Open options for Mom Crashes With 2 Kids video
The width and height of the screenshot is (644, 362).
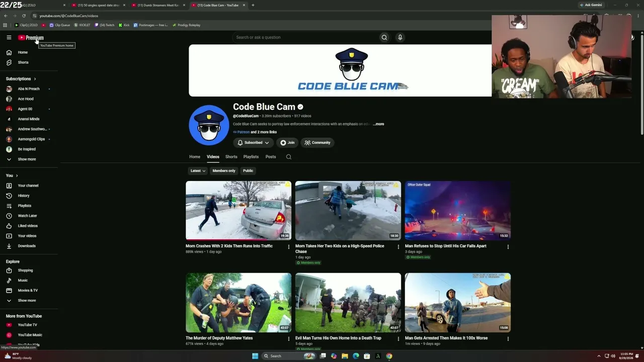(x=289, y=247)
